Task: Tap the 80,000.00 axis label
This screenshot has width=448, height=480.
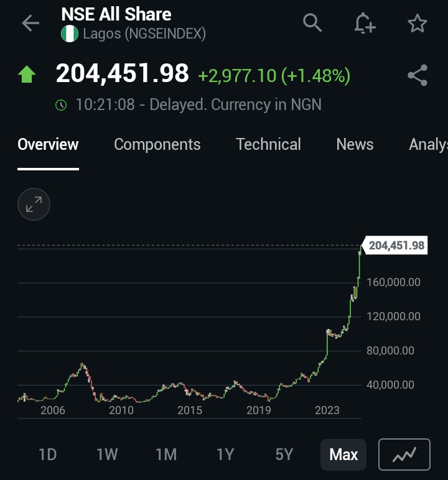Action: tap(390, 351)
